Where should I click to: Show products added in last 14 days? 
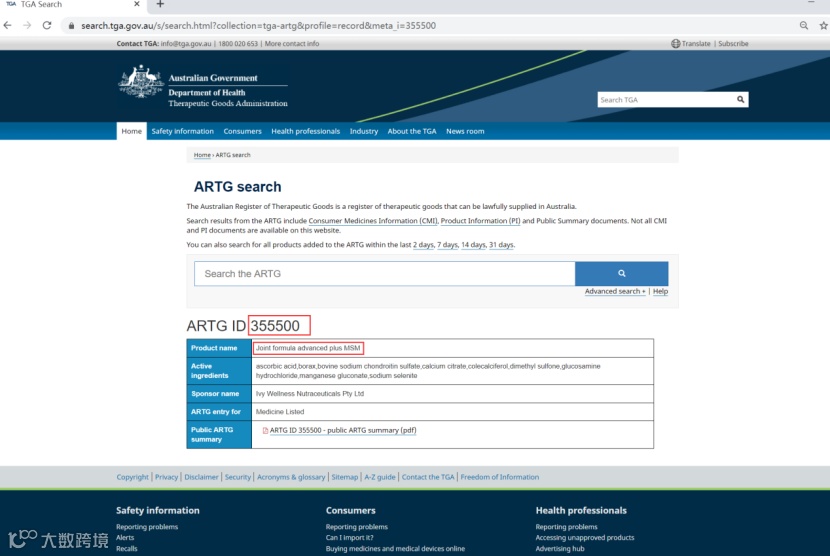[x=473, y=245]
